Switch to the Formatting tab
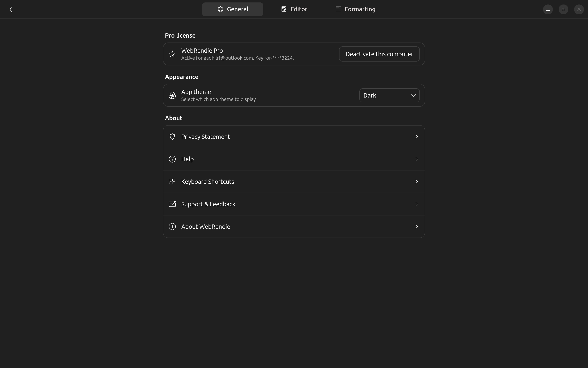Viewport: 588px width, 368px height. tap(355, 9)
